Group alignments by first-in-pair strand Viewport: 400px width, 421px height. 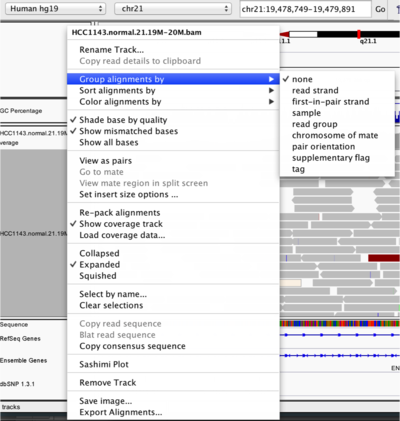337,102
